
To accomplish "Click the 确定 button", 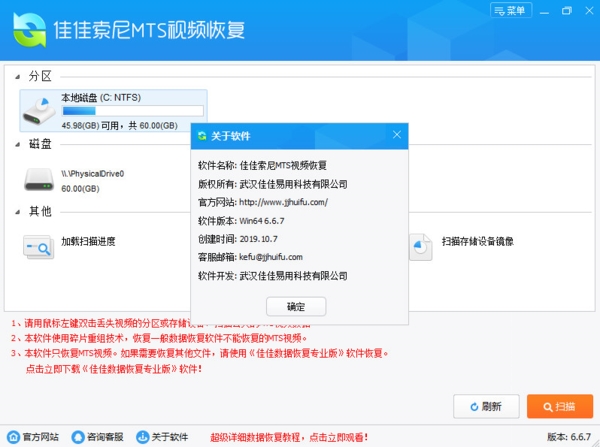I will pyautogui.click(x=296, y=307).
